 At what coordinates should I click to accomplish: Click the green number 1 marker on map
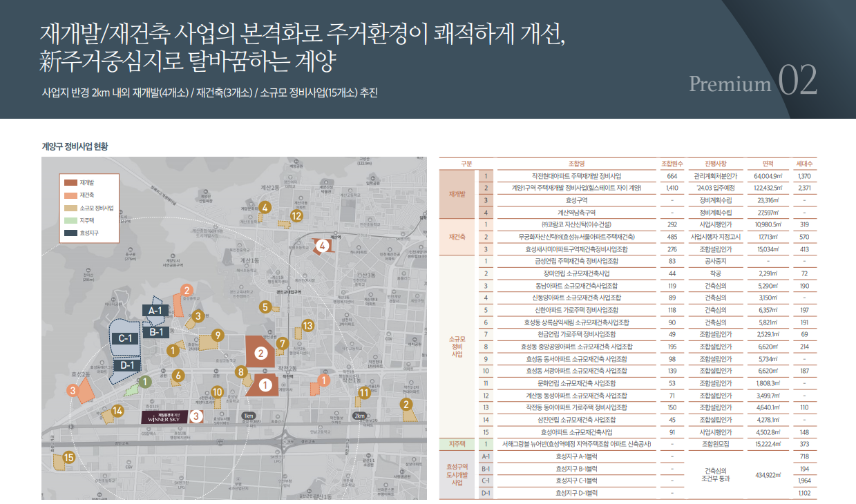click(145, 381)
